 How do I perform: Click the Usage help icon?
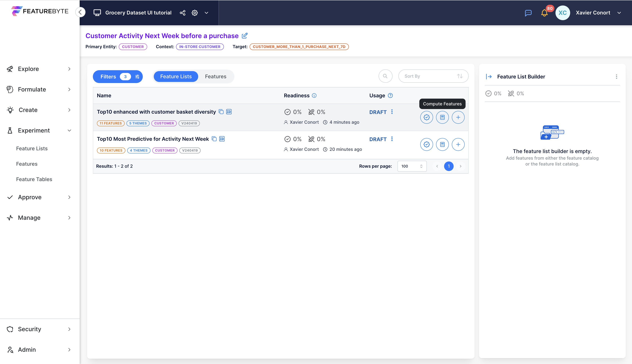coord(390,95)
